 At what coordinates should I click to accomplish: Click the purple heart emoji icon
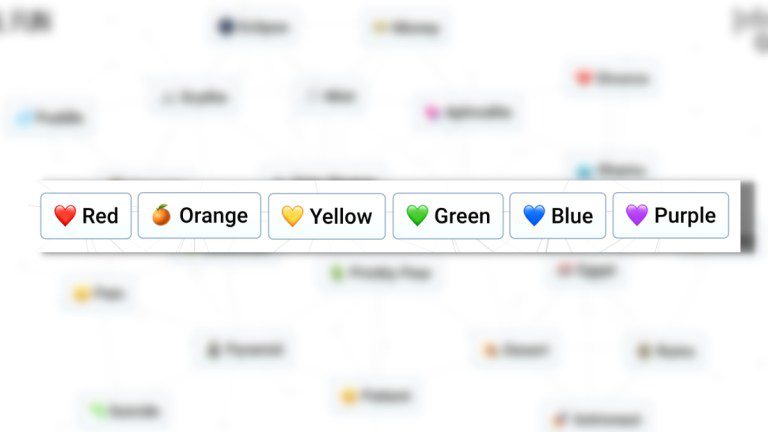[637, 215]
